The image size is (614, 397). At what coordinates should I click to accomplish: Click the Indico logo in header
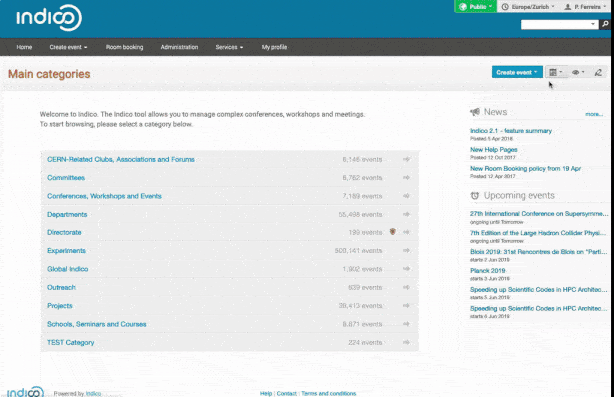(x=49, y=18)
